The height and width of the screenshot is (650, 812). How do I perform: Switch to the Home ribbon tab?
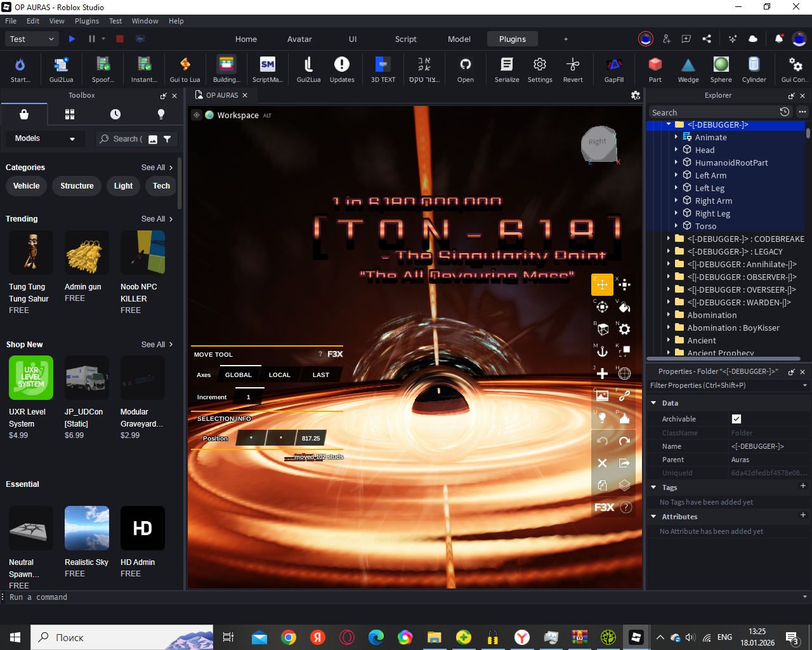(x=246, y=39)
